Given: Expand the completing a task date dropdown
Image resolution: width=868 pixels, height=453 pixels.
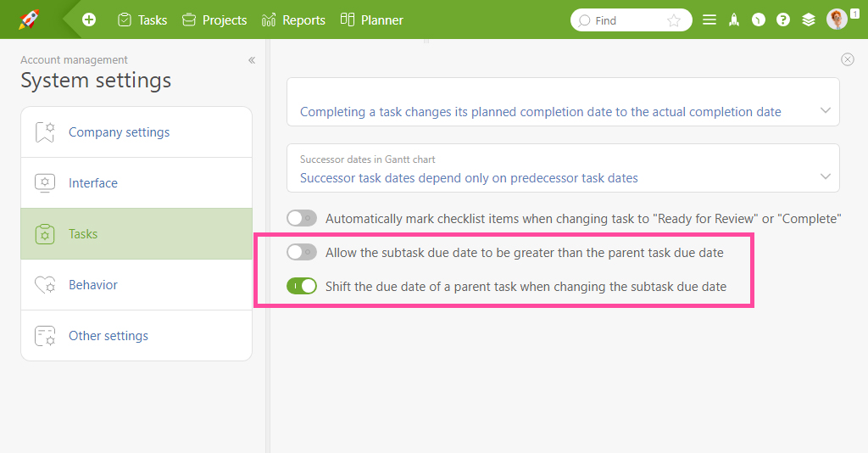Looking at the screenshot, I should (563, 102).
